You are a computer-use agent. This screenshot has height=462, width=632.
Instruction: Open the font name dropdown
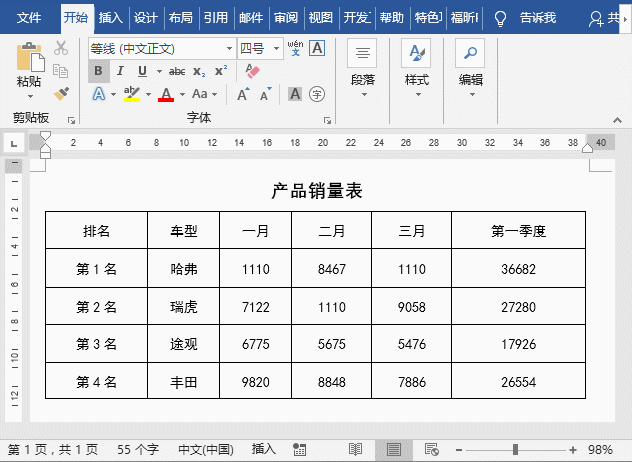[x=229, y=49]
